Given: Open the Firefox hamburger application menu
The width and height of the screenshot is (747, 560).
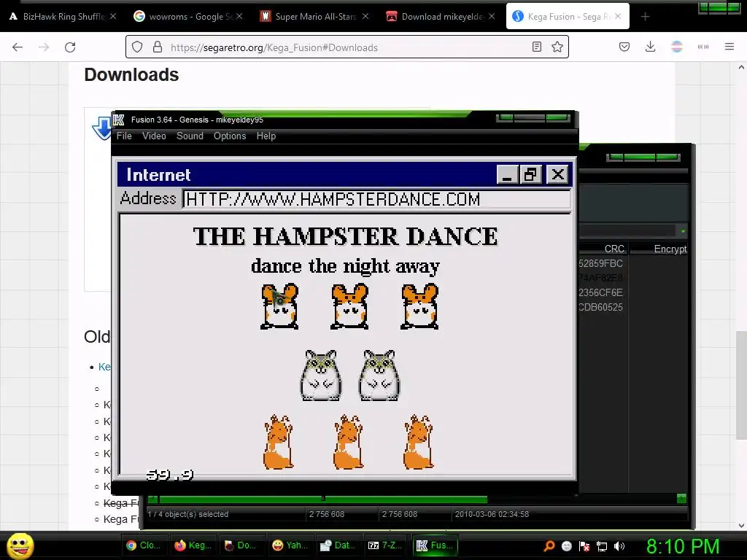Looking at the screenshot, I should [x=729, y=47].
